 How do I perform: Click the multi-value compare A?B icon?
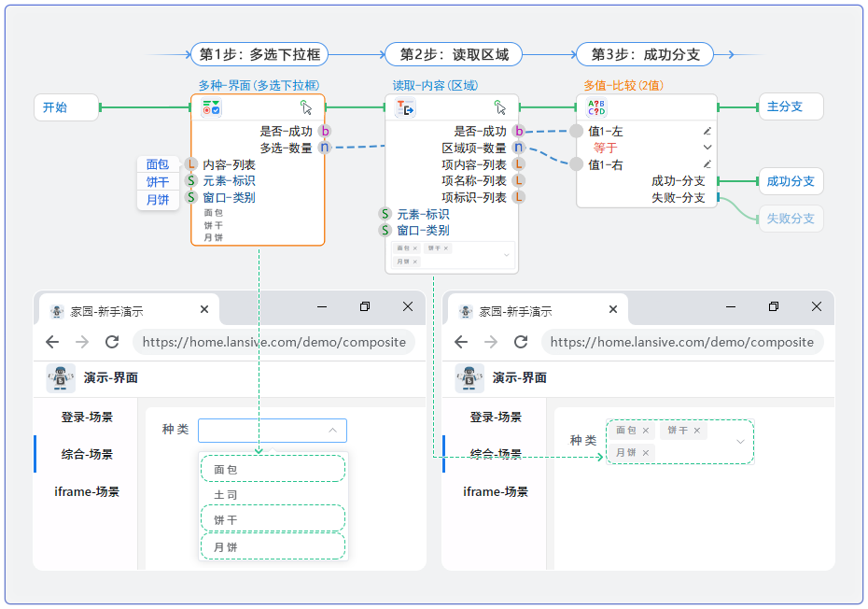596,108
